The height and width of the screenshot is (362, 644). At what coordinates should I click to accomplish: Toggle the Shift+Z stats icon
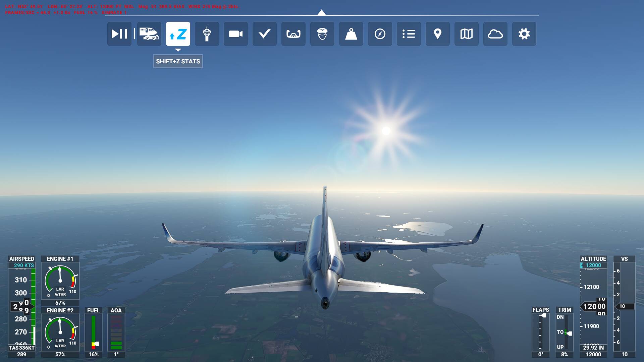pyautogui.click(x=178, y=34)
